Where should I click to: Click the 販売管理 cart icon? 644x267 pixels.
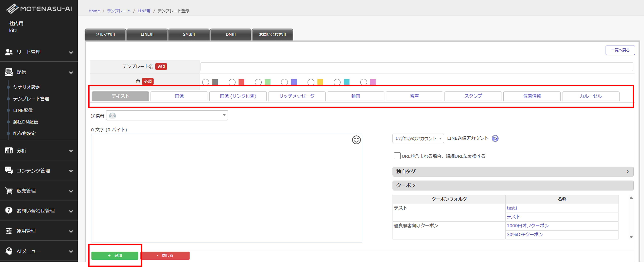click(9, 191)
